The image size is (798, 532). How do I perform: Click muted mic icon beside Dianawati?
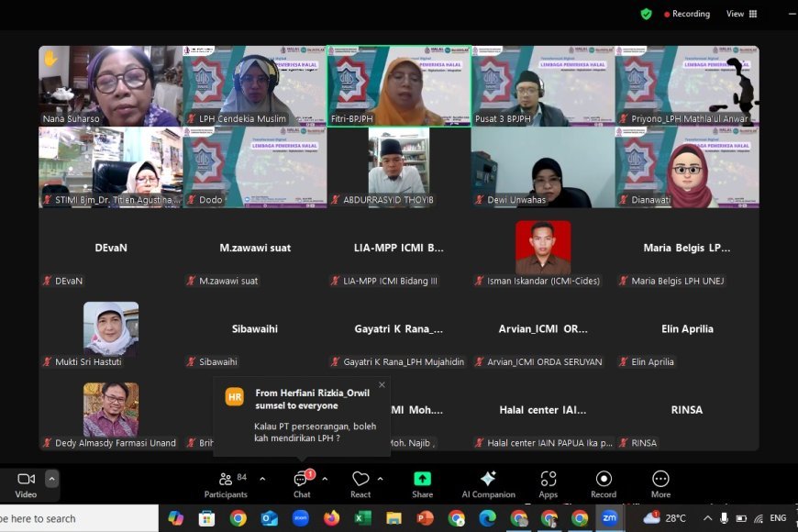click(624, 200)
